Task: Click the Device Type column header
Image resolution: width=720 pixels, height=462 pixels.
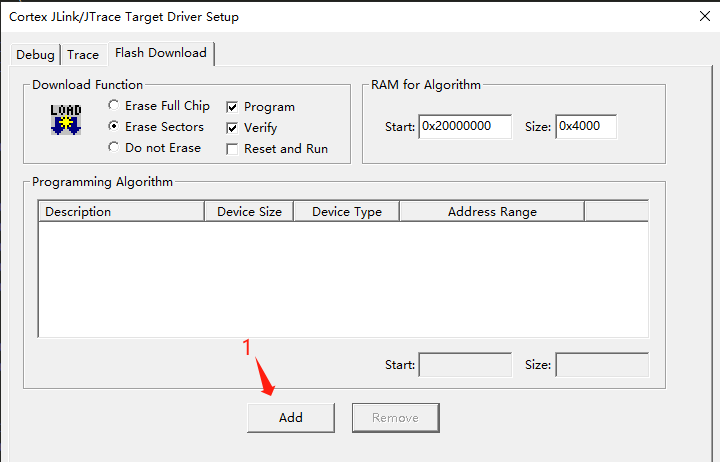Action: point(347,212)
